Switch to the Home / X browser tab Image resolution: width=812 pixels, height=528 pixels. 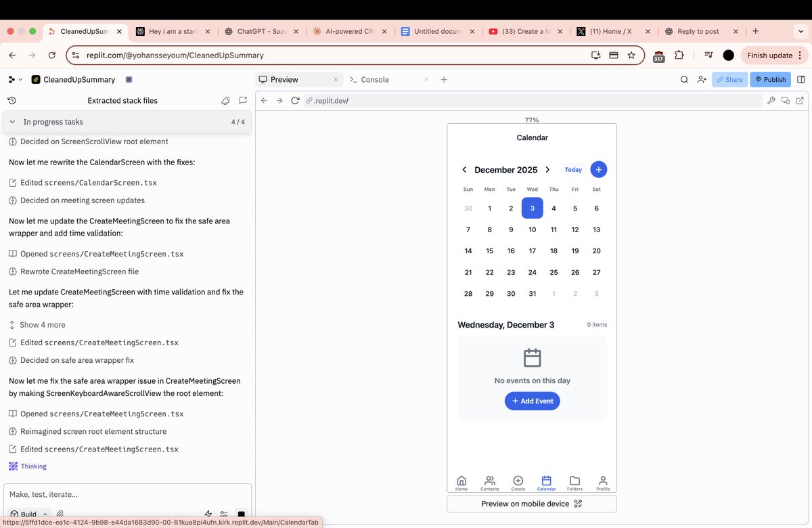[612, 31]
